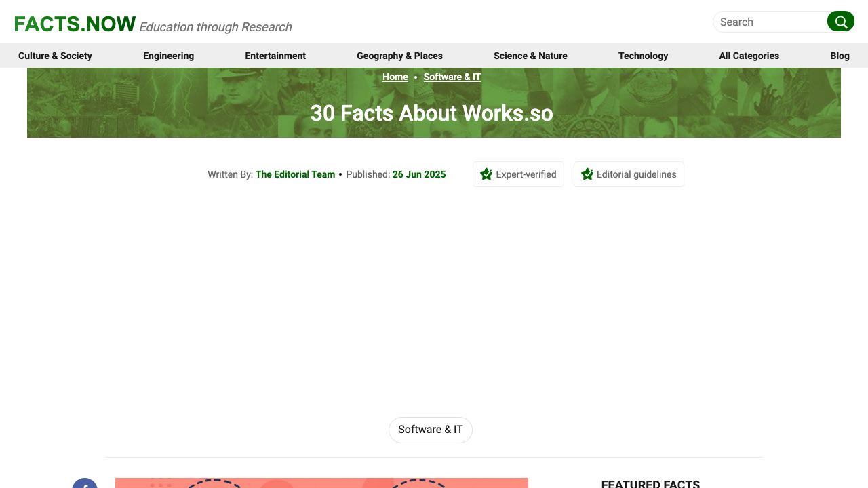Click the Editorial guidelines button
Viewport: 868px width, 488px height.
point(629,174)
